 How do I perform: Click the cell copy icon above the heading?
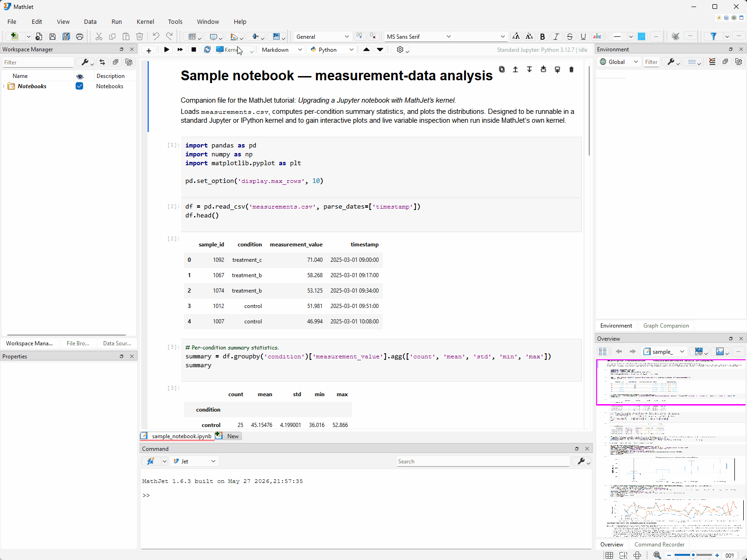click(502, 69)
